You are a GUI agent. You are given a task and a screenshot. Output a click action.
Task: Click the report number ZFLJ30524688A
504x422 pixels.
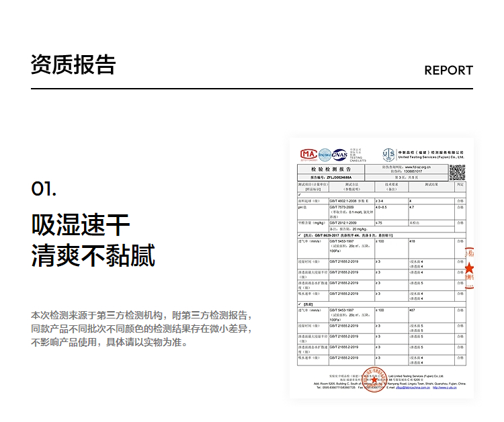(x=339, y=177)
